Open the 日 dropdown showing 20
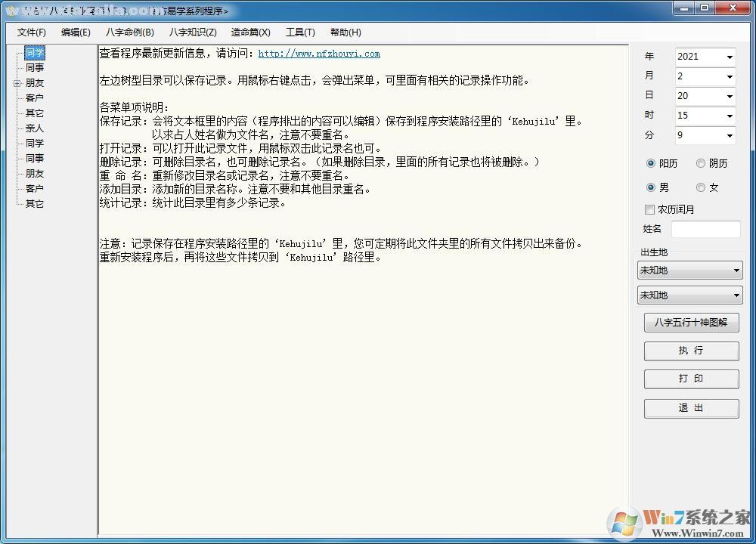Screen dimensions: 756x544 [x=705, y=96]
